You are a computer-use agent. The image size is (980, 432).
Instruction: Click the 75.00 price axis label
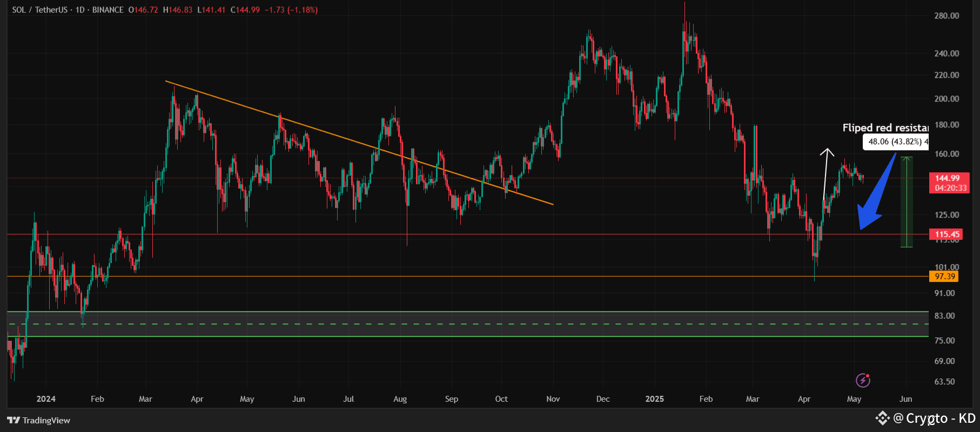[945, 341]
